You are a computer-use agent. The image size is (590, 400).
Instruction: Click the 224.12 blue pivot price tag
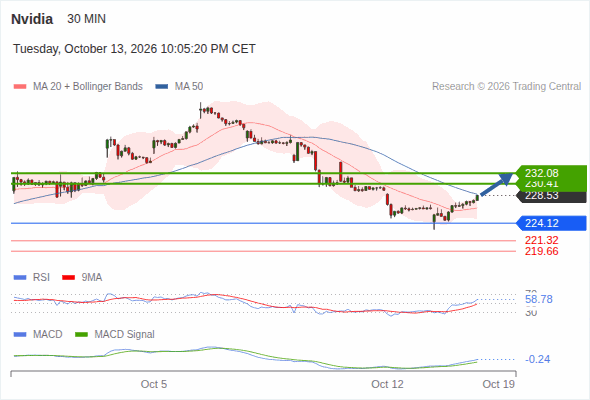pos(552,223)
